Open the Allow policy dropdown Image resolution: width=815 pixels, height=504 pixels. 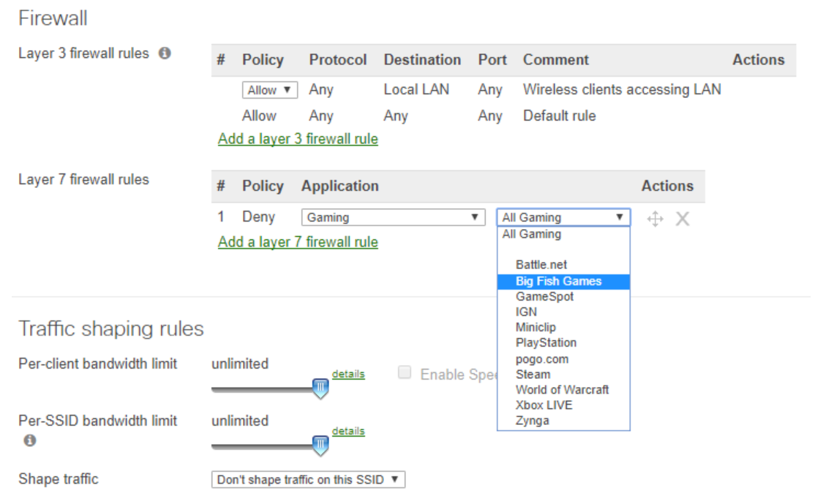point(269,89)
